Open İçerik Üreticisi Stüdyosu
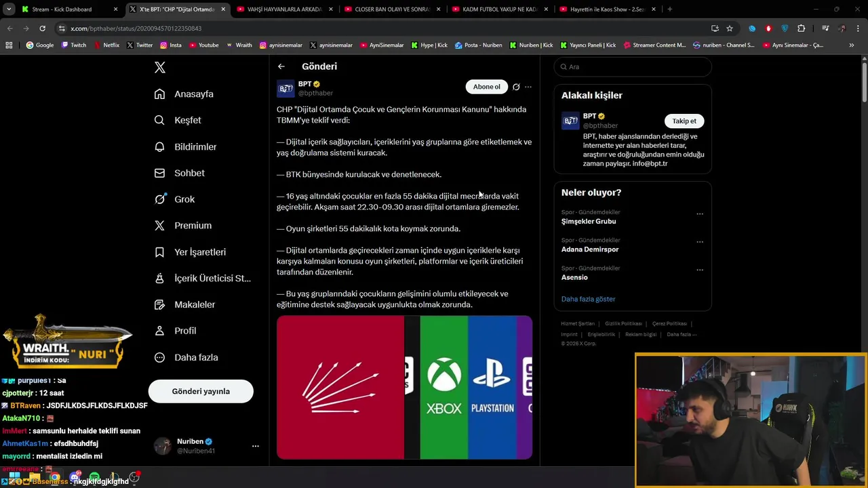 pos(202,278)
